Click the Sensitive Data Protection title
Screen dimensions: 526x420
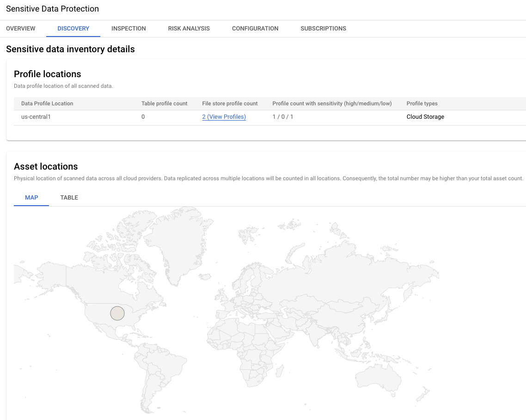point(52,9)
